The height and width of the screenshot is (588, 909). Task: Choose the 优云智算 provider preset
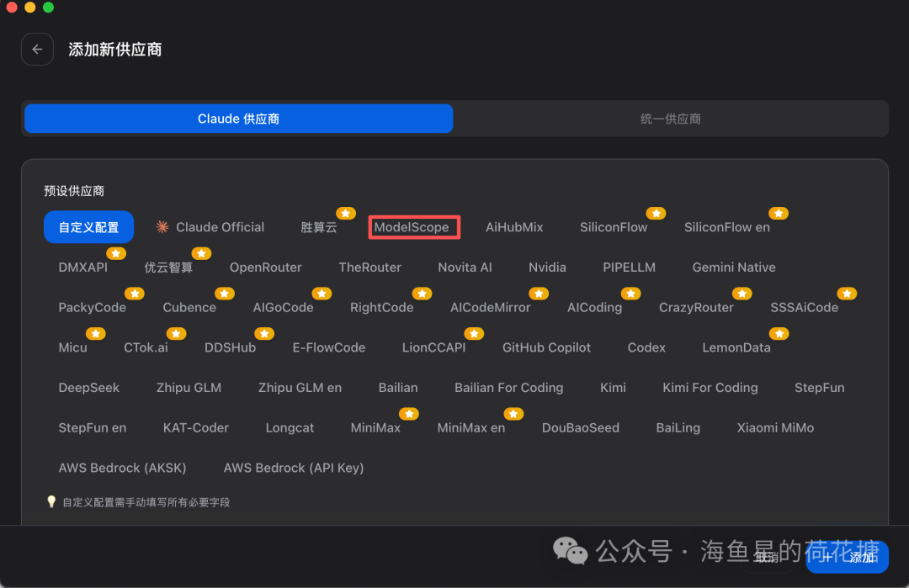168,267
